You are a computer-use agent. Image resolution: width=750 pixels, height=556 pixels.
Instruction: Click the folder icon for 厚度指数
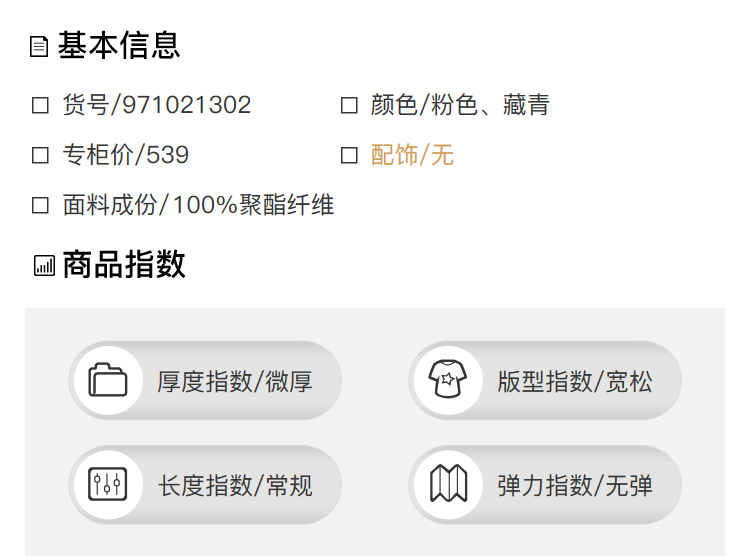[x=108, y=381]
